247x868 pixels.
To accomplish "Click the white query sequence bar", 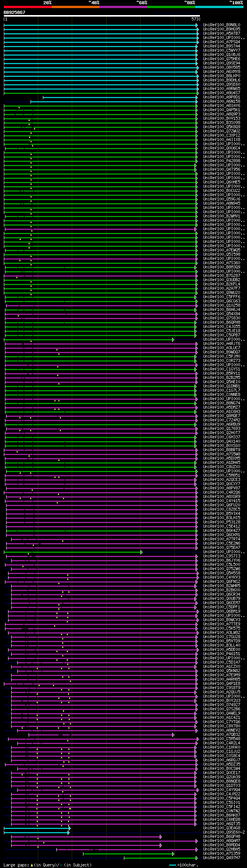I will pos(102,16).
